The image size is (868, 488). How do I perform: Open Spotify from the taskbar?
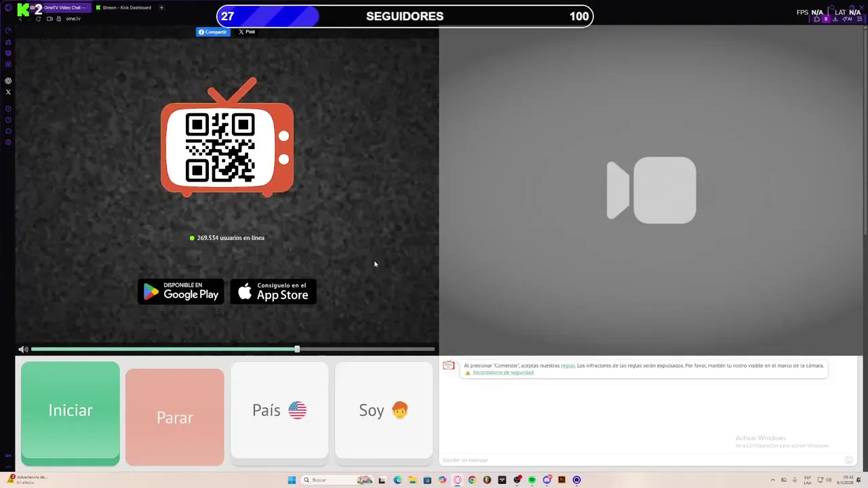[x=532, y=480]
